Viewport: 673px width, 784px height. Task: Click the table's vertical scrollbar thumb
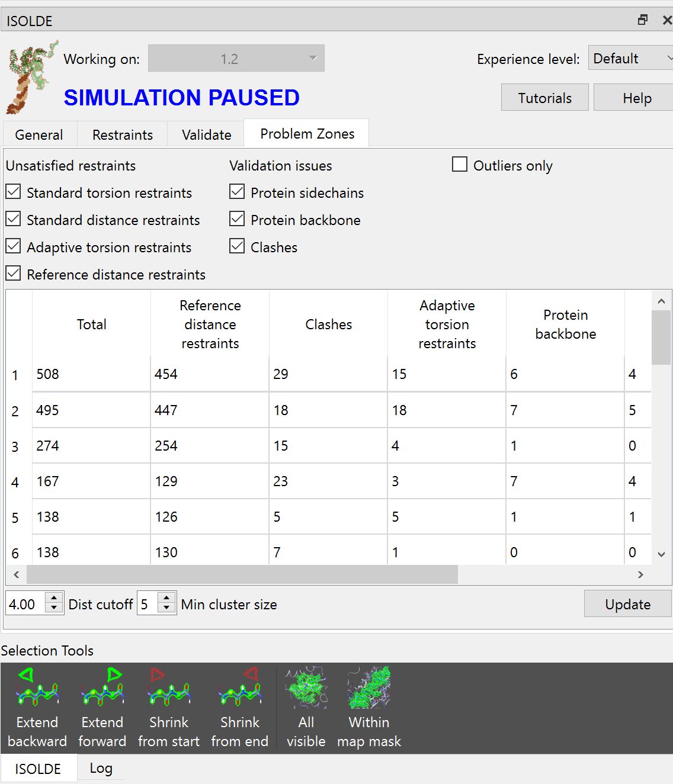pos(661,338)
